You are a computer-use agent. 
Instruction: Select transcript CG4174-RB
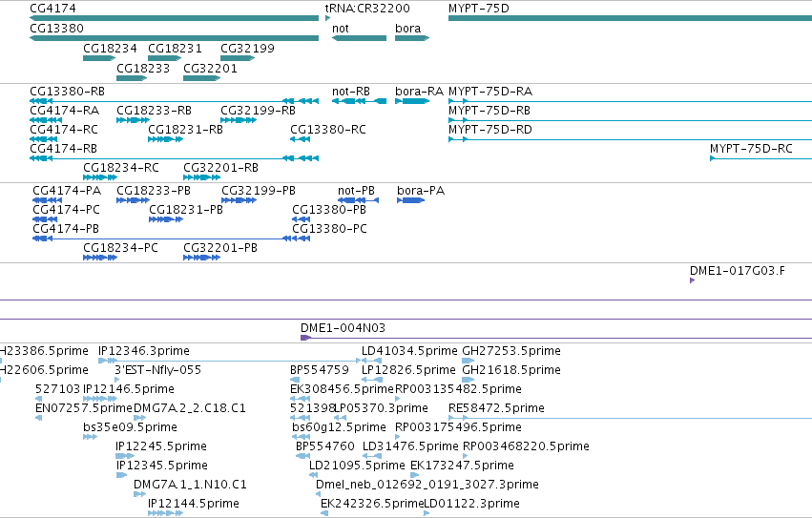[174, 158]
